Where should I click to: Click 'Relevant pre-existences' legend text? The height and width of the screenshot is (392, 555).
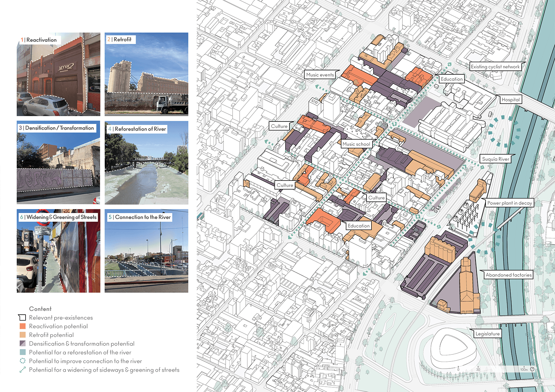61,318
